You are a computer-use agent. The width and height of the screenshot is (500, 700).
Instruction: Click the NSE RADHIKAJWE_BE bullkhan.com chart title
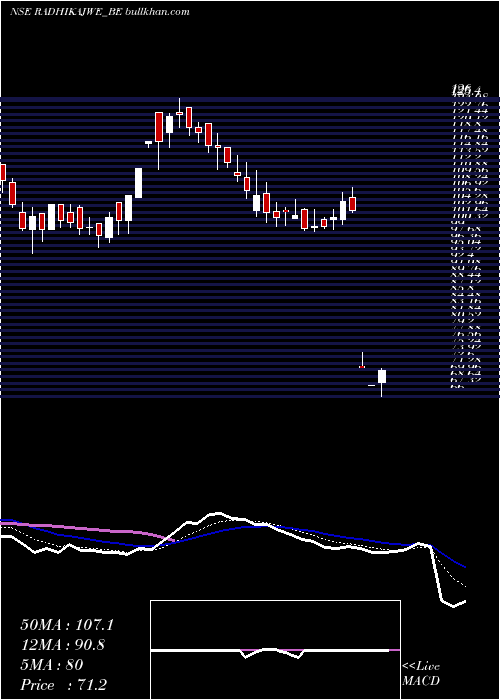pyautogui.click(x=100, y=12)
